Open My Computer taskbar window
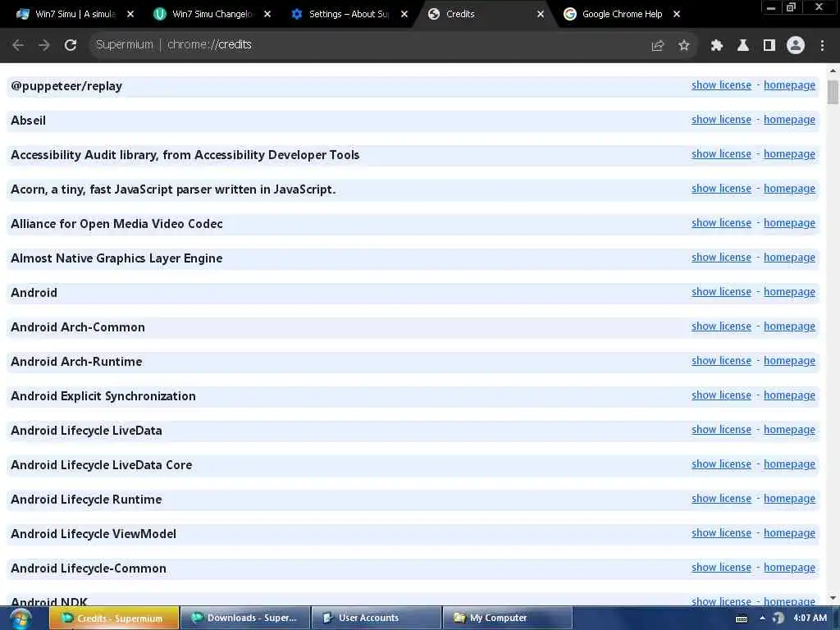 click(x=507, y=619)
